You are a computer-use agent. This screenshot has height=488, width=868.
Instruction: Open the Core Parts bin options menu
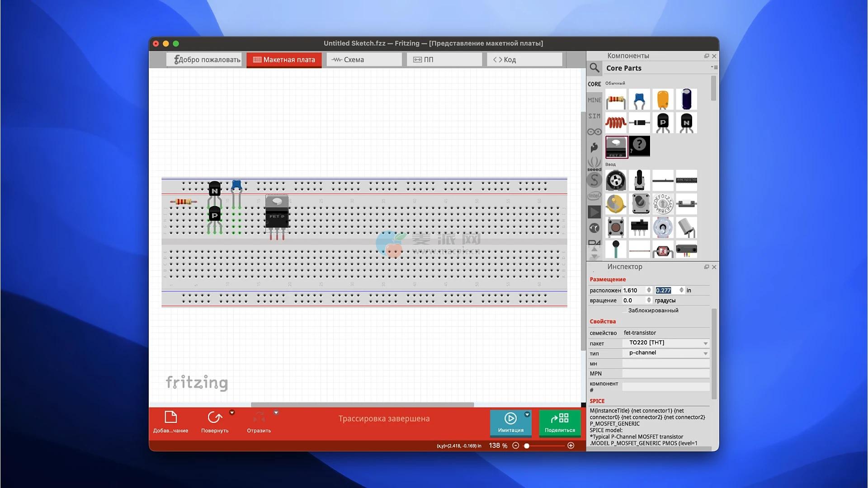coord(714,68)
